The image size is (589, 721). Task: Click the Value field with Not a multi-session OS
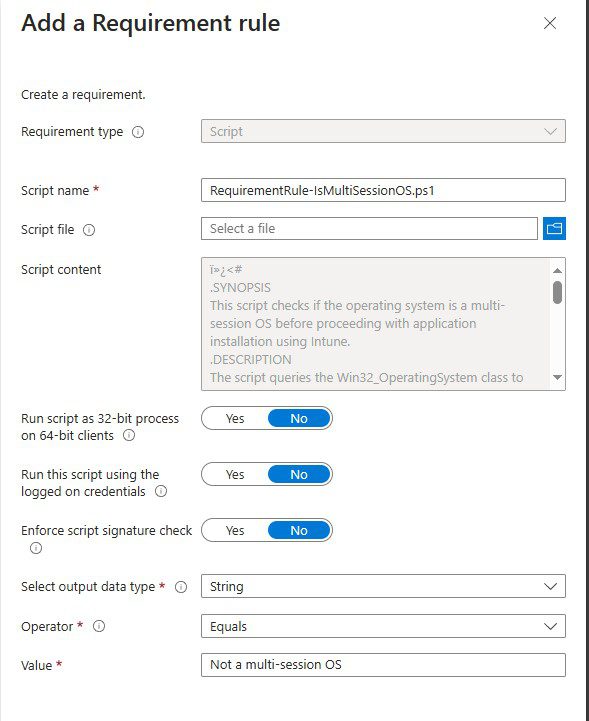point(383,665)
